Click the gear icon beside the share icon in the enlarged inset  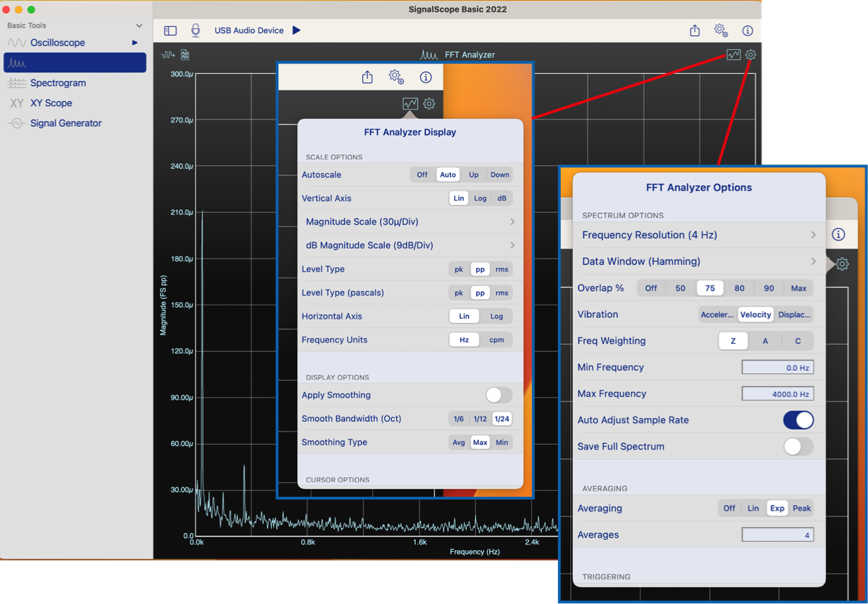click(396, 77)
